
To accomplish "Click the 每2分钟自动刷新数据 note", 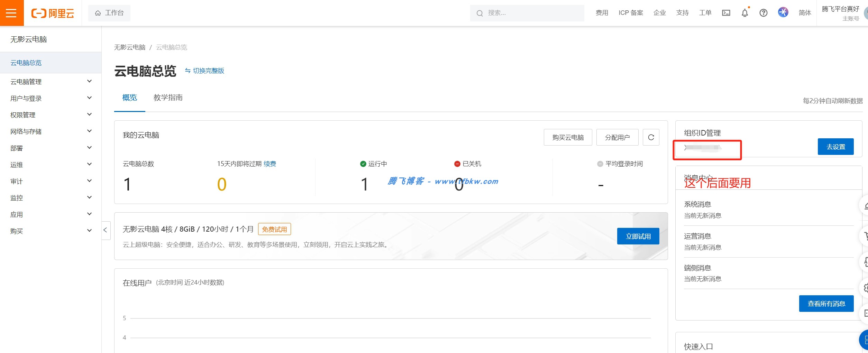I will (x=833, y=101).
